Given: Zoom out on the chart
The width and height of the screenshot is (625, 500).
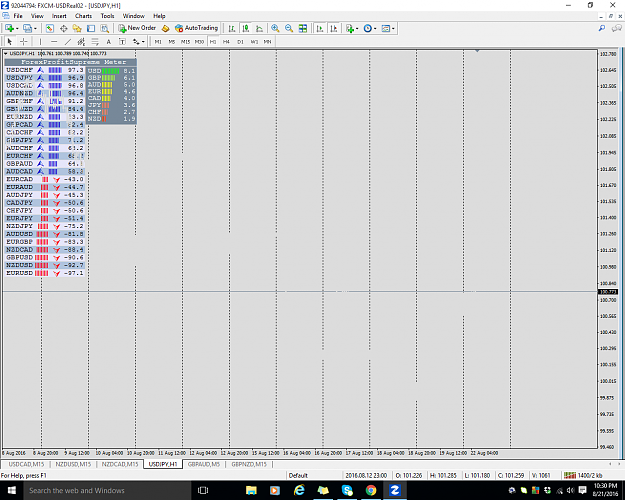Looking at the screenshot, I should [289, 28].
